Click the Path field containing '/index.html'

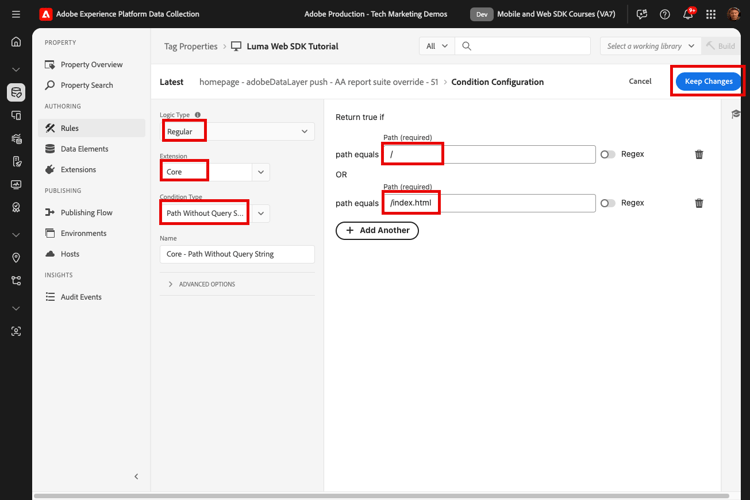coord(489,203)
